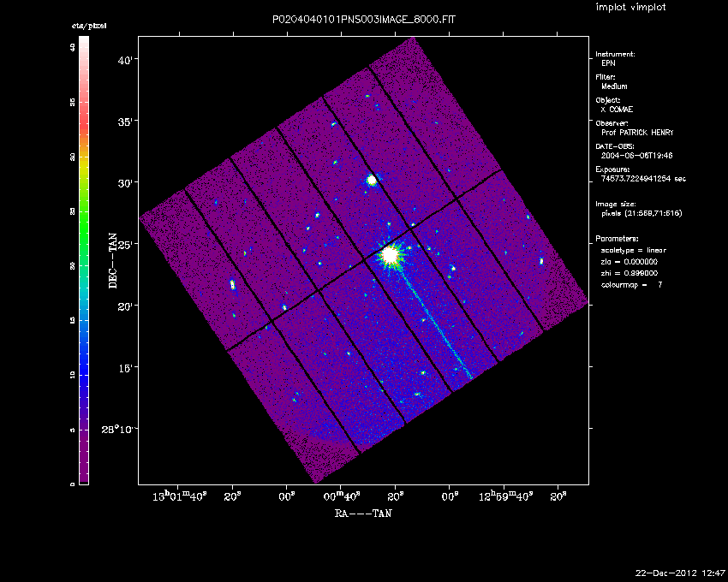
Task: Click the 35' declination tick label
Action: point(126,122)
